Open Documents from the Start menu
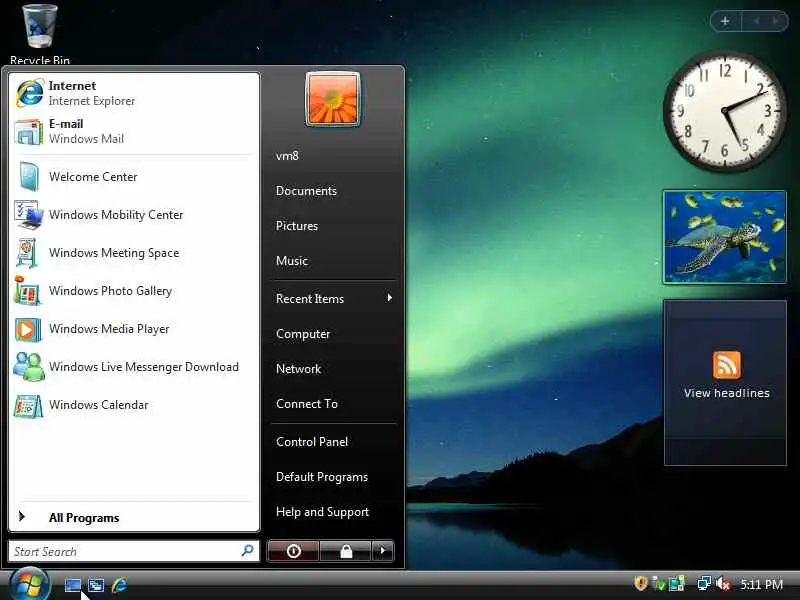800x600 pixels. tap(306, 191)
